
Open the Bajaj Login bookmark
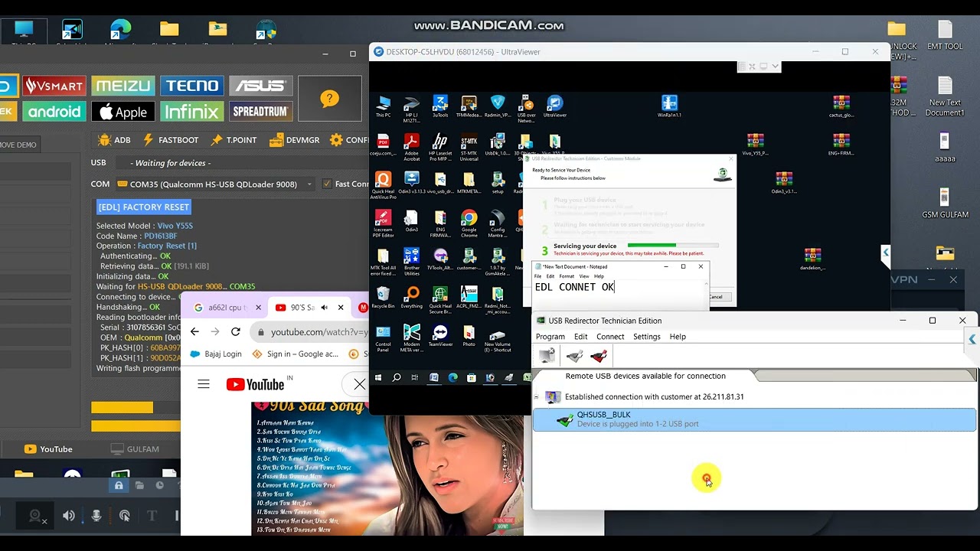click(x=215, y=354)
